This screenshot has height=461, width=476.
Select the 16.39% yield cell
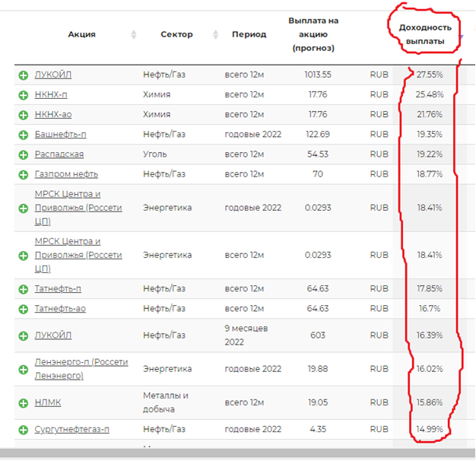tap(430, 335)
